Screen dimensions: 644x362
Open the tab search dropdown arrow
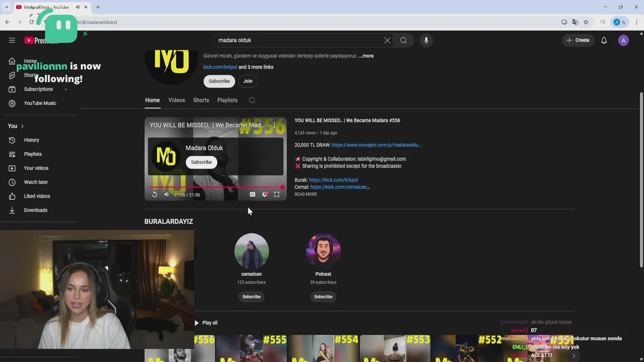pos(6,7)
